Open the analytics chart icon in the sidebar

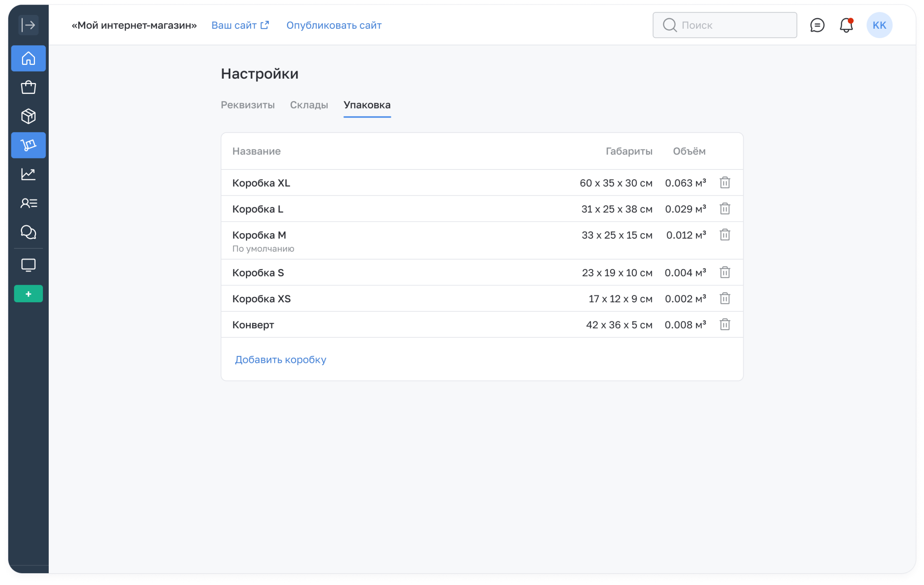pos(28,174)
